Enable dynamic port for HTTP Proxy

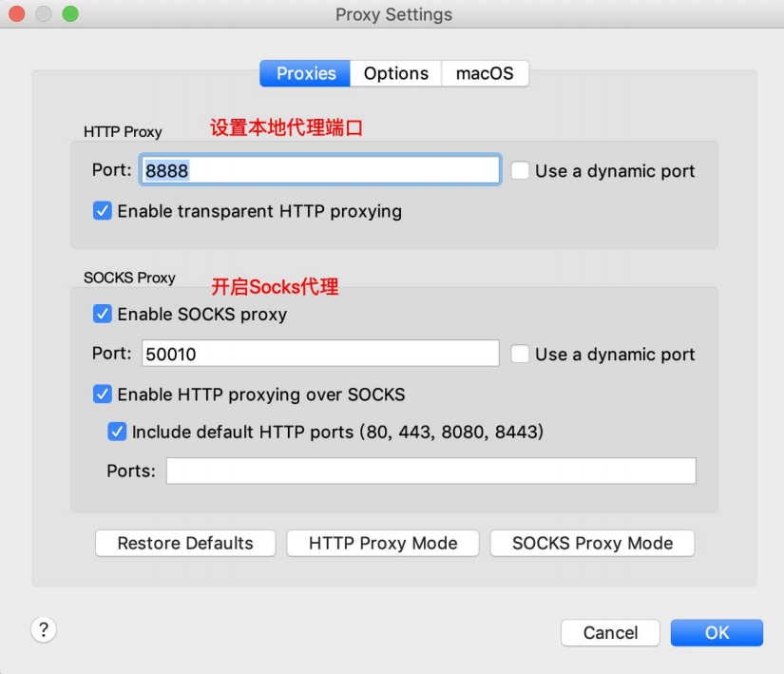[x=520, y=170]
